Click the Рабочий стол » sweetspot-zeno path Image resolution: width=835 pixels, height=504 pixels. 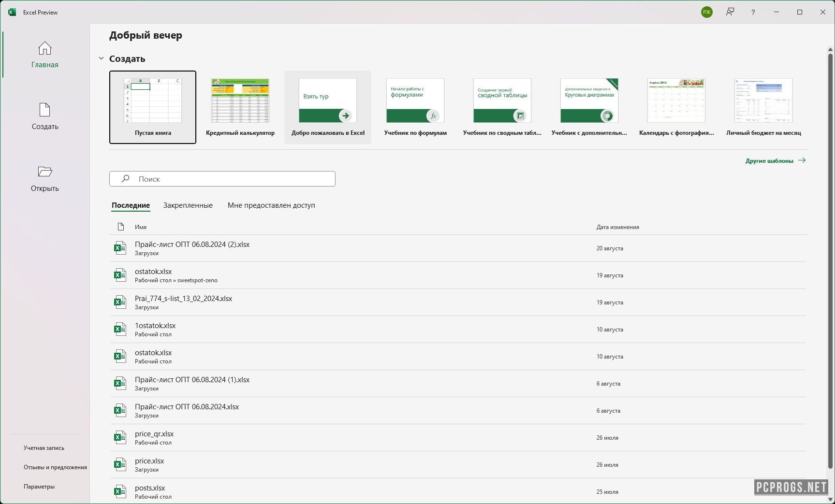(176, 280)
